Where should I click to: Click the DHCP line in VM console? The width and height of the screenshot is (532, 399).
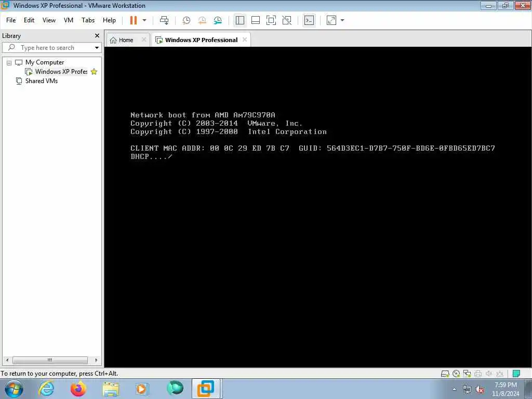pos(151,156)
